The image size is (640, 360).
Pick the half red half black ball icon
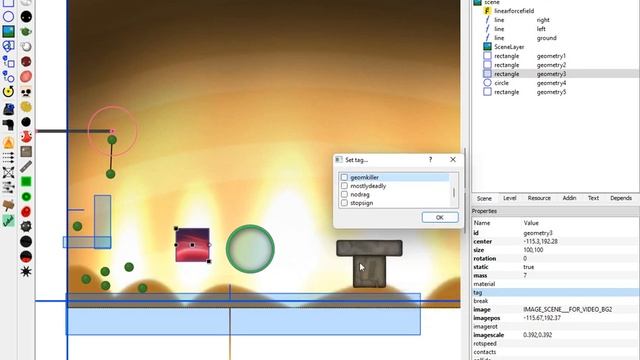pyautogui.click(x=26, y=256)
